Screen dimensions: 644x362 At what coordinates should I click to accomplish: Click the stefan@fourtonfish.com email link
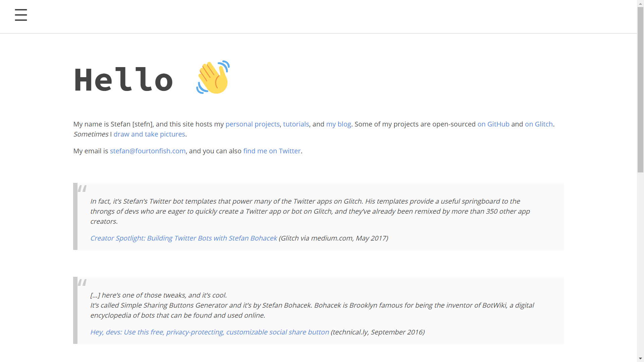(x=148, y=151)
